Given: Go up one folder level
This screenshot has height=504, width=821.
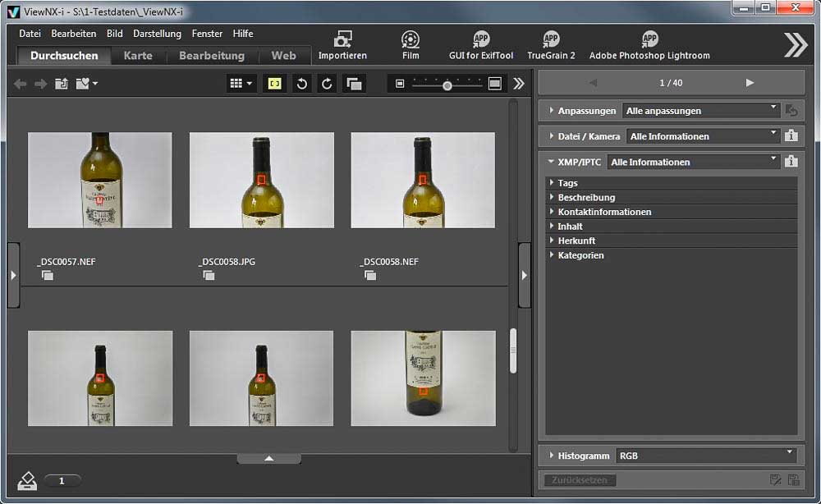Looking at the screenshot, I should 62,84.
